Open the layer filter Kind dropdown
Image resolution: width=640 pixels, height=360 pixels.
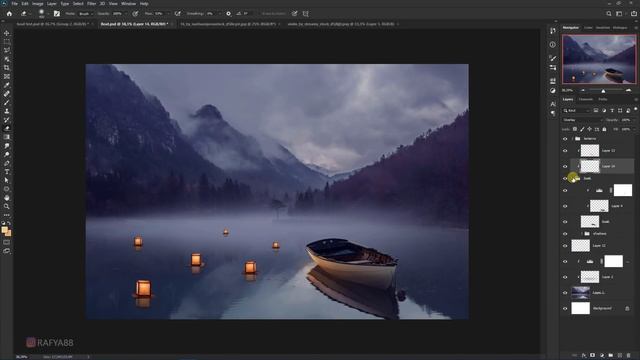576,111
